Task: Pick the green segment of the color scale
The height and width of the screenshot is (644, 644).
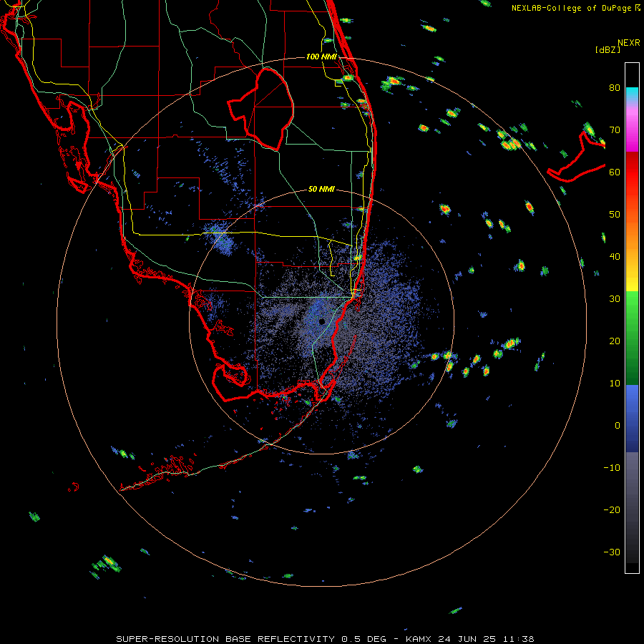Action: [632, 339]
